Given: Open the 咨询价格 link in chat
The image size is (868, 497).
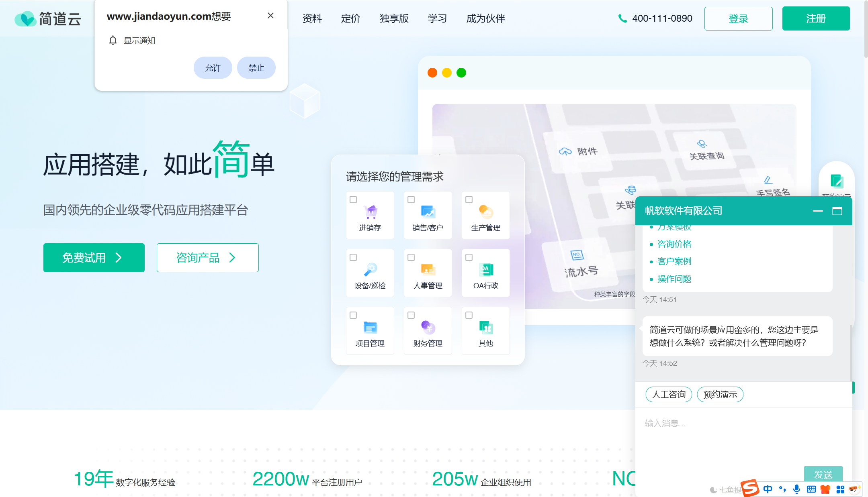Looking at the screenshot, I should [x=674, y=244].
